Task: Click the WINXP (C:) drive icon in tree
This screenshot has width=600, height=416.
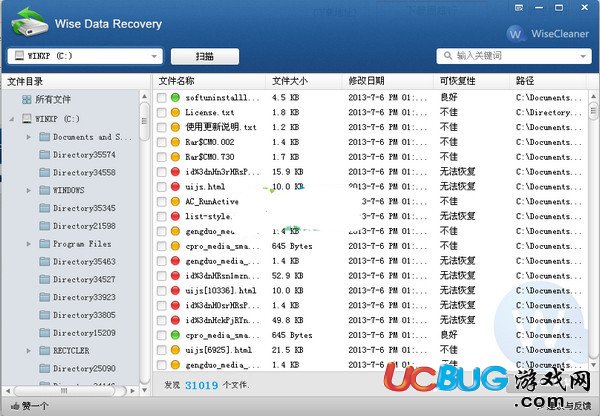Action: (27, 119)
